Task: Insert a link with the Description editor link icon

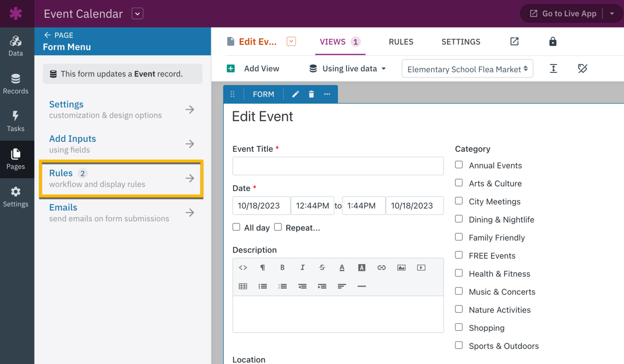Action: tap(381, 267)
